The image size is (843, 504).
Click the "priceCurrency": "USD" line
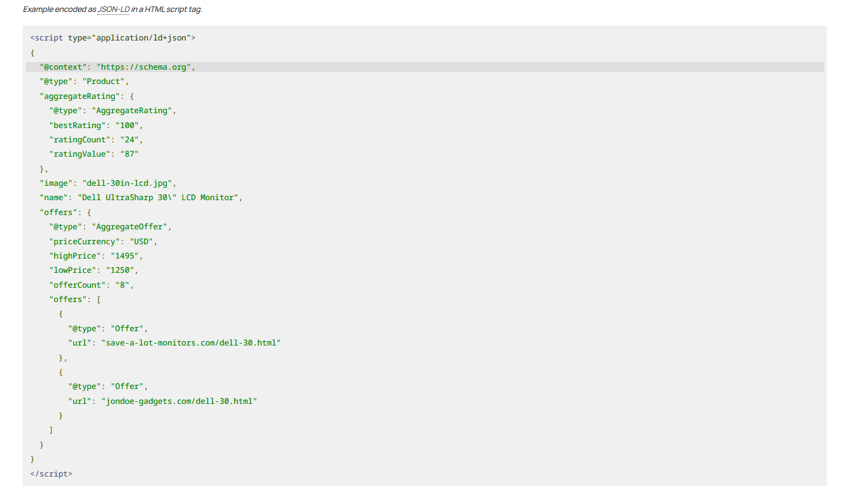(x=103, y=242)
